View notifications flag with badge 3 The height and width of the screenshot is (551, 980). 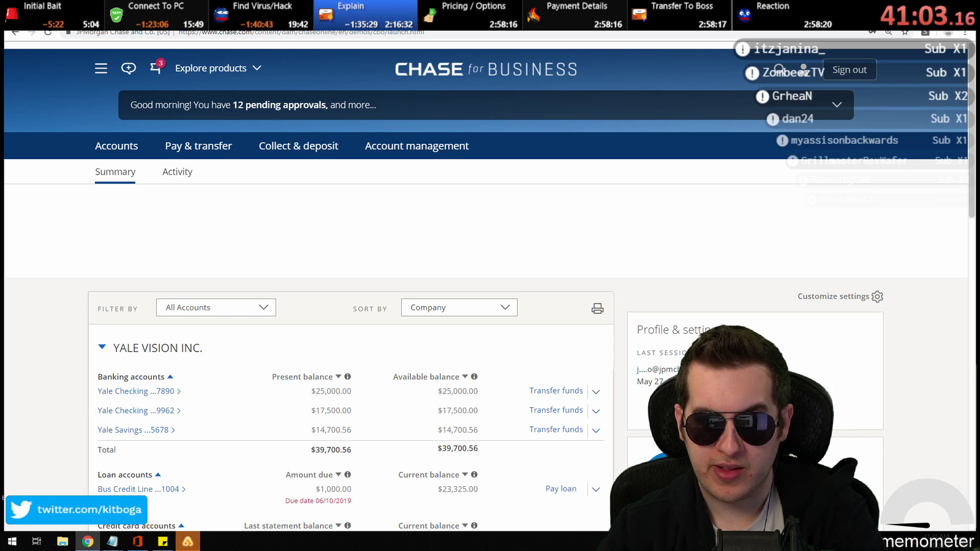tap(156, 67)
